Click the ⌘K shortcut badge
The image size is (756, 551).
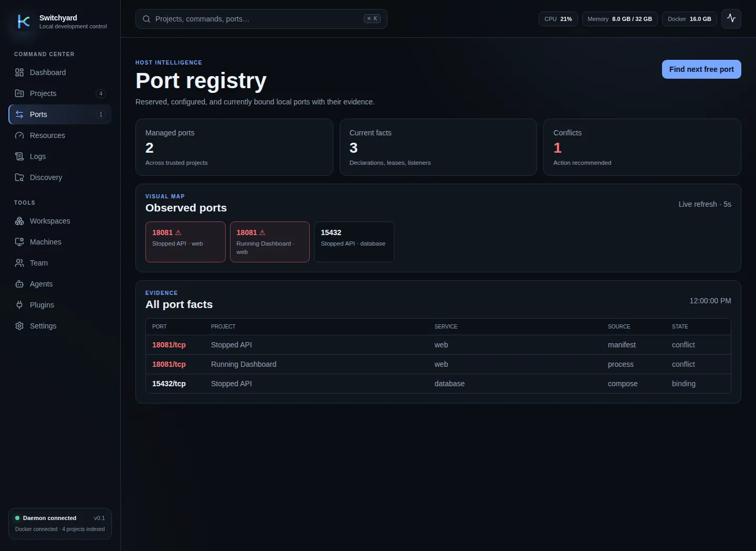[x=372, y=19]
